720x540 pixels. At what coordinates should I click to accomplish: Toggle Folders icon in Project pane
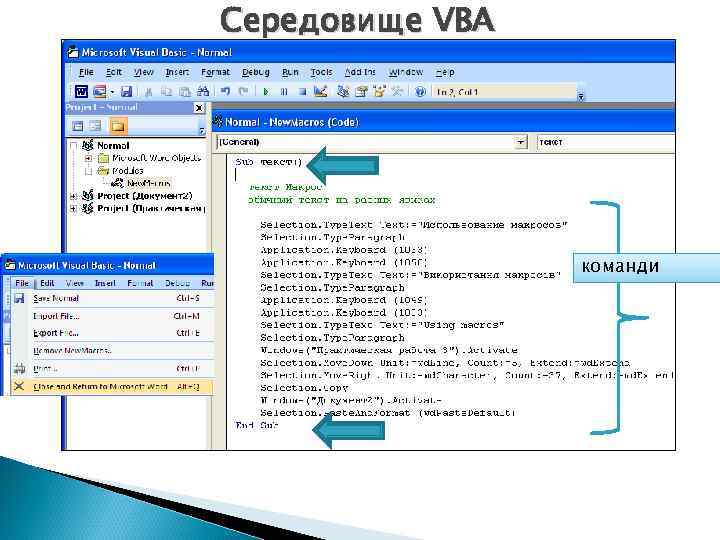[118, 126]
